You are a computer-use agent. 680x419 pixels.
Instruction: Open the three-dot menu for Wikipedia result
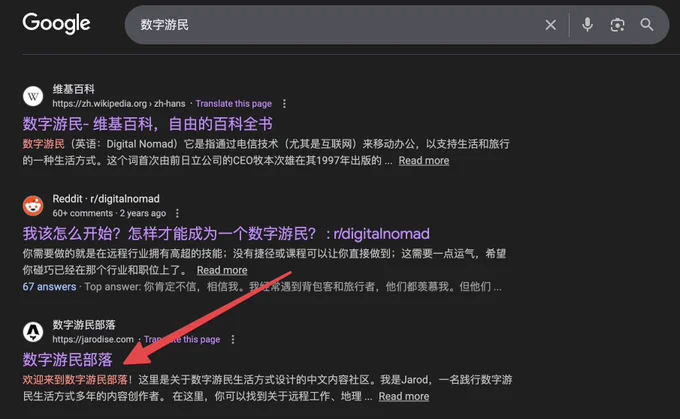pyautogui.click(x=284, y=104)
